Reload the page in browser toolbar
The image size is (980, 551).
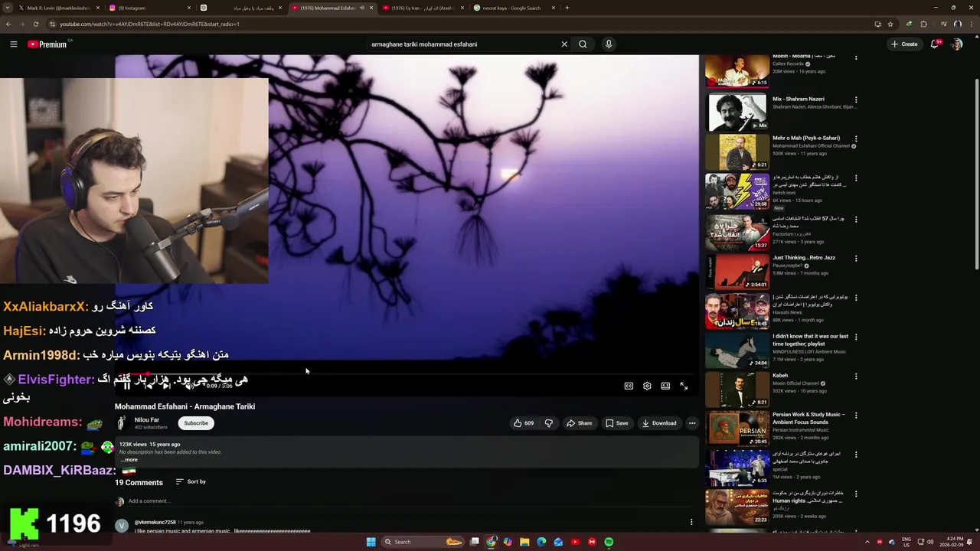click(36, 24)
